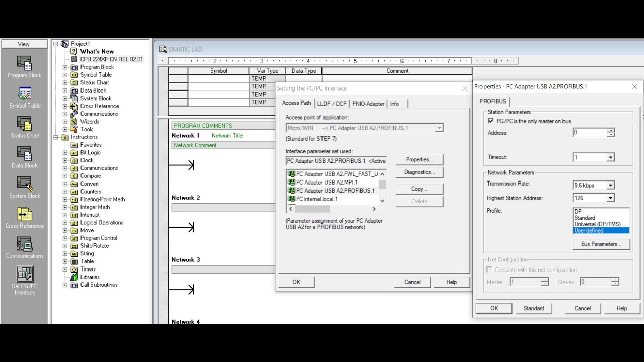Click String instruction icon
Image resolution: width=644 pixels, height=362 pixels.
click(x=74, y=254)
